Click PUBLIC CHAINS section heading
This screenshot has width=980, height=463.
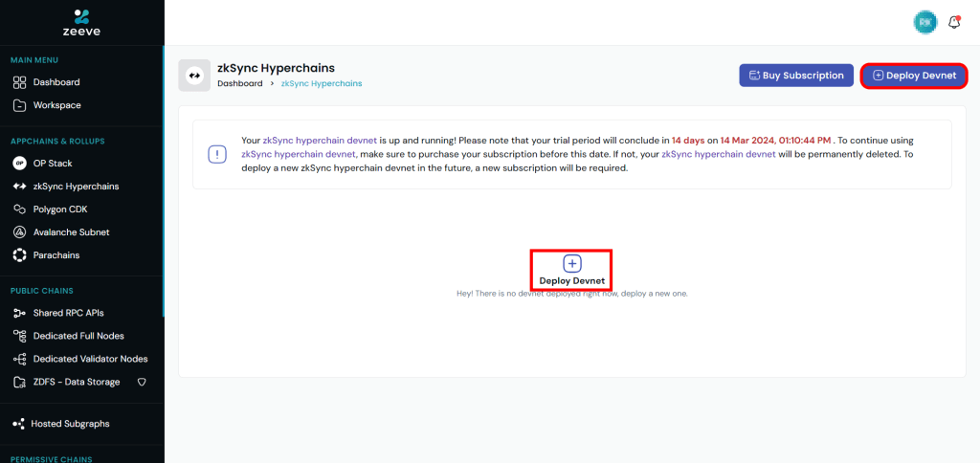pyautogui.click(x=42, y=291)
